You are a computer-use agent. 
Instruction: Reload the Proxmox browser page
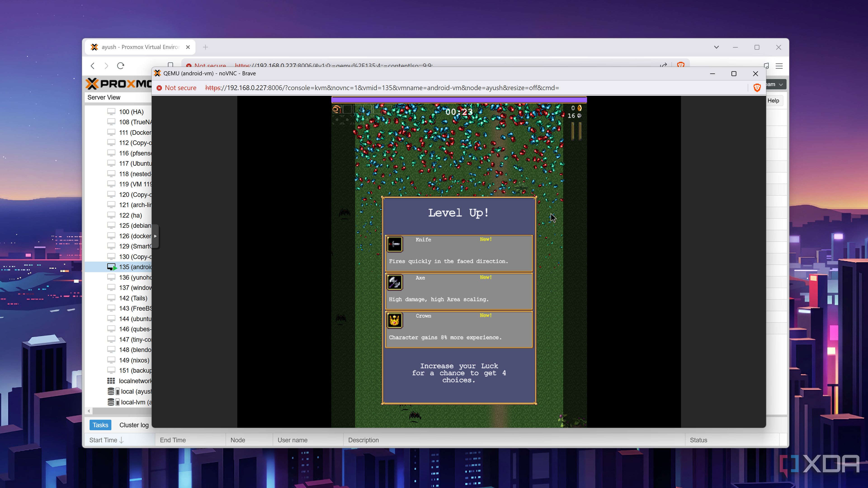(121, 66)
